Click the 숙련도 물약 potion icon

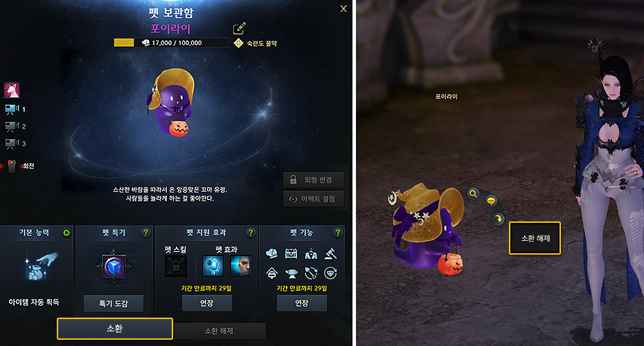point(238,43)
